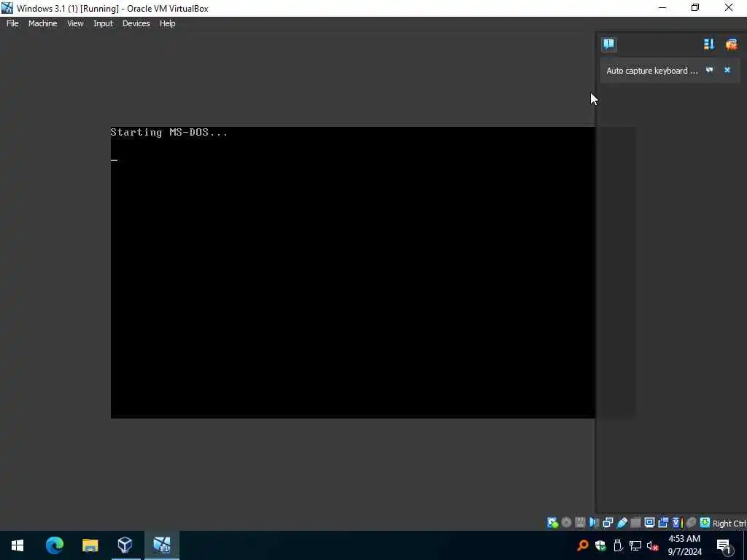Screen dimensions: 747x560
Task: Click the floppy drive status indicator
Action: click(x=580, y=523)
